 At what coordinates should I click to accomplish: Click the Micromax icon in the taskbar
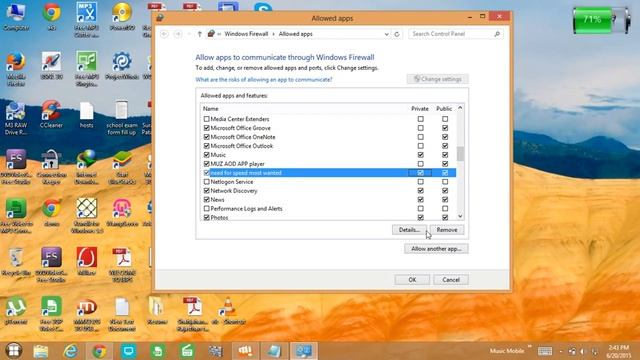coord(245,351)
